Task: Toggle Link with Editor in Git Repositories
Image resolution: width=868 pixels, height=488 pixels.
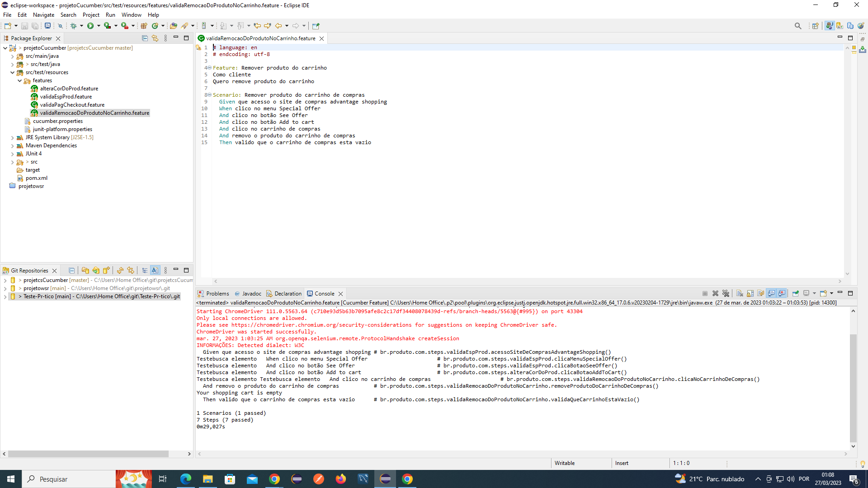Action: (x=155, y=270)
